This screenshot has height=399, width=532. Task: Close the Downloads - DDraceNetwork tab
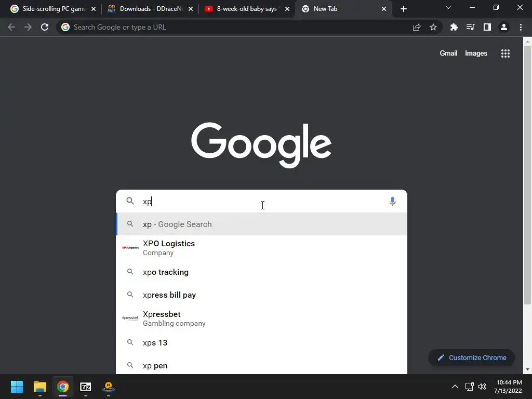191,9
